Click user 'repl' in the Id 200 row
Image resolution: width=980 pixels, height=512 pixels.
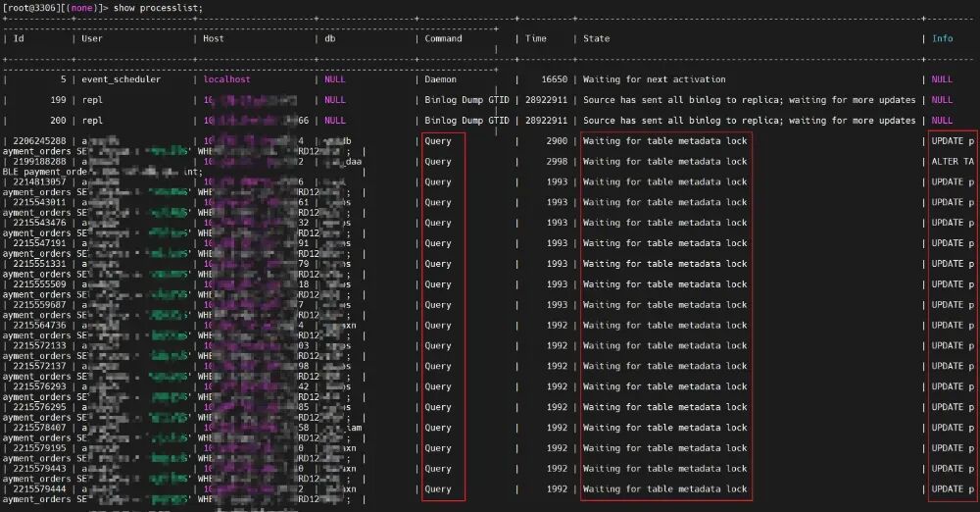pyautogui.click(x=92, y=121)
